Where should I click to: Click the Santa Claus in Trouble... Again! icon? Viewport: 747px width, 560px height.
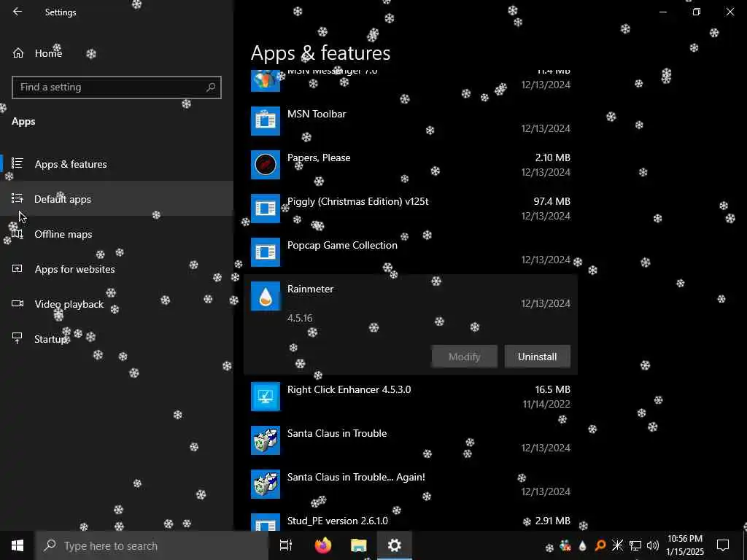pyautogui.click(x=266, y=484)
